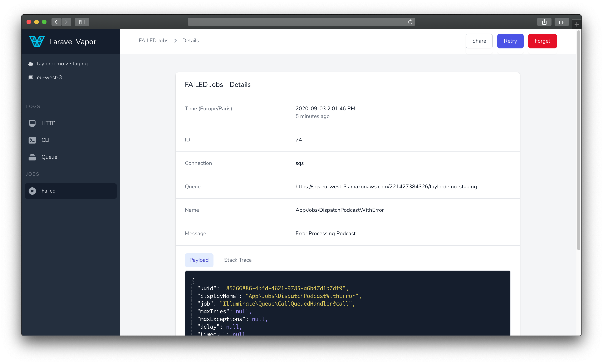The image size is (603, 364).
Task: Click the SQS queue URL value
Action: [x=386, y=187]
